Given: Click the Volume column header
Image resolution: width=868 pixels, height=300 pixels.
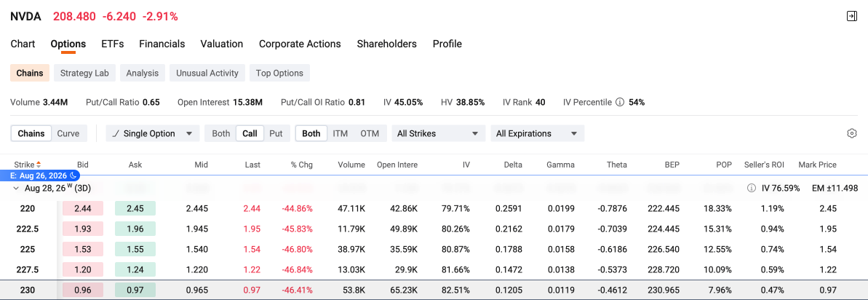Looking at the screenshot, I should tap(351, 165).
